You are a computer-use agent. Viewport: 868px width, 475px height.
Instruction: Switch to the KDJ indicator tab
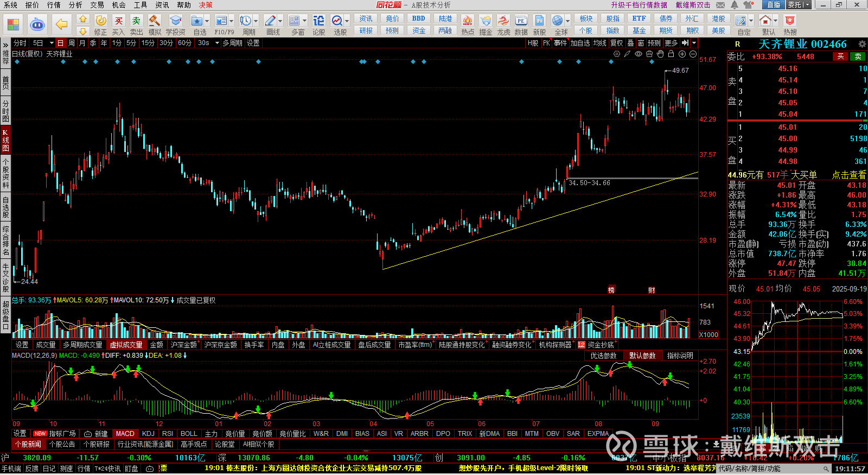[x=148, y=434]
